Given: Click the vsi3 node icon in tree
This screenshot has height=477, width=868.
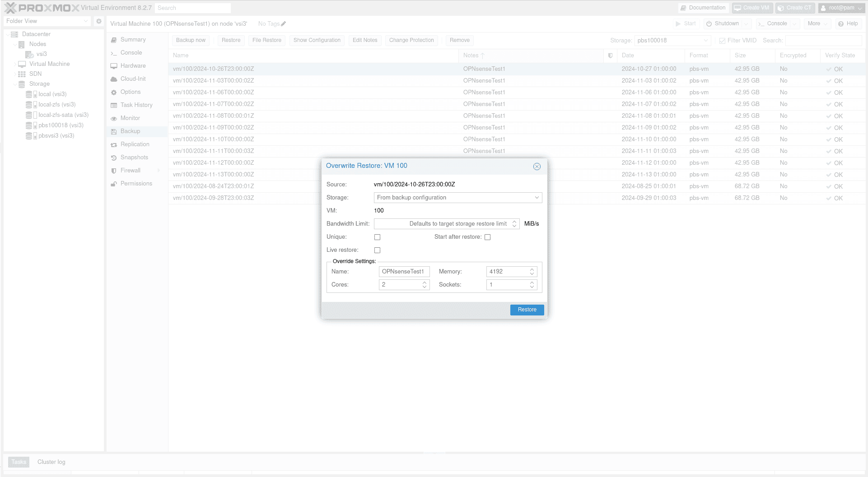Looking at the screenshot, I should [29, 54].
